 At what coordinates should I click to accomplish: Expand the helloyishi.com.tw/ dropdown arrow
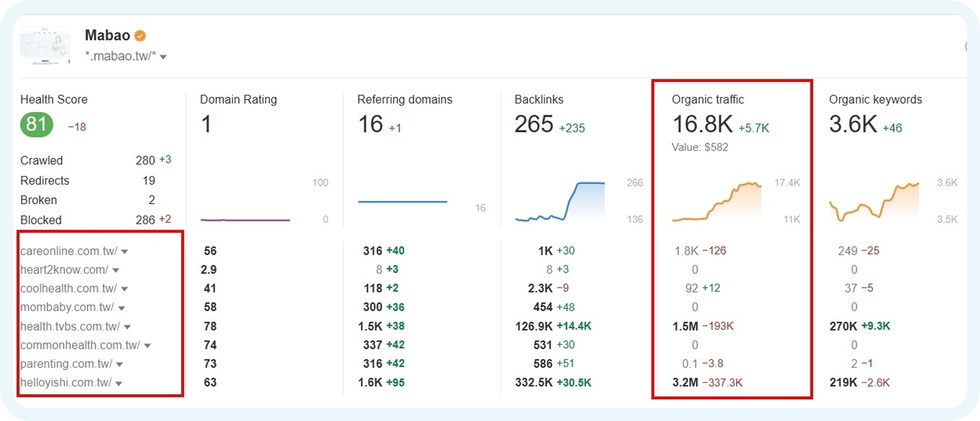[119, 383]
